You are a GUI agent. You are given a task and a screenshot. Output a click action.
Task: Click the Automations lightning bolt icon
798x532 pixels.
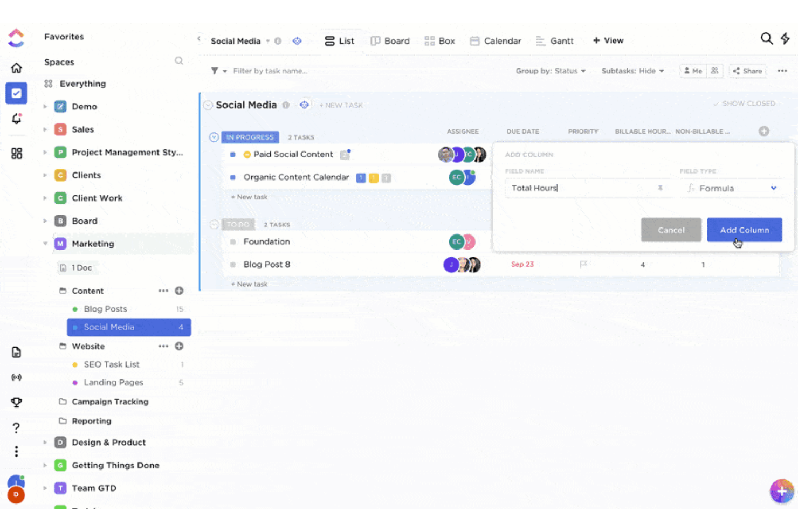[786, 38]
